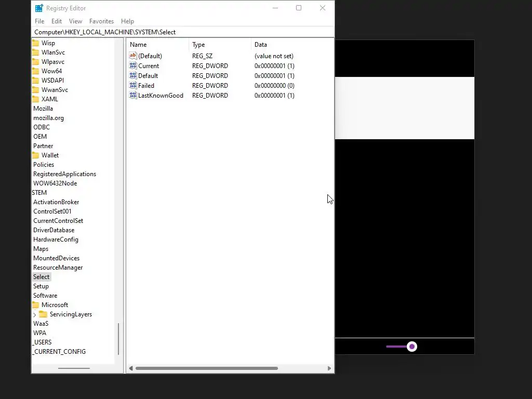Select the mozilla.org key
This screenshot has width=532, height=399.
click(48, 118)
